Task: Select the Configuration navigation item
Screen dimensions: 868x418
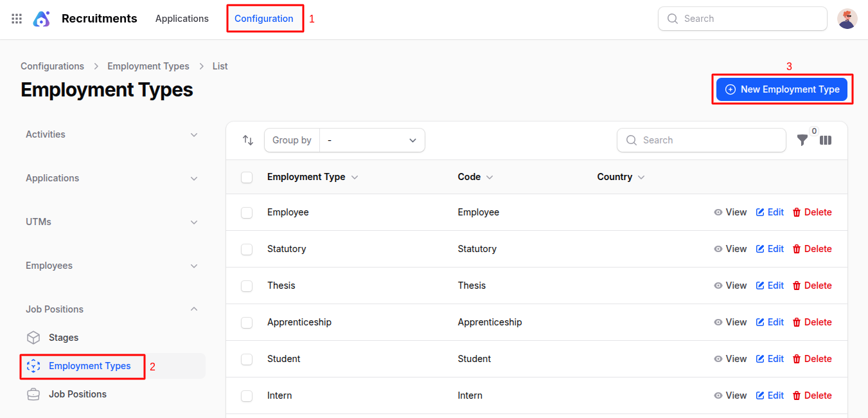Action: coord(265,19)
